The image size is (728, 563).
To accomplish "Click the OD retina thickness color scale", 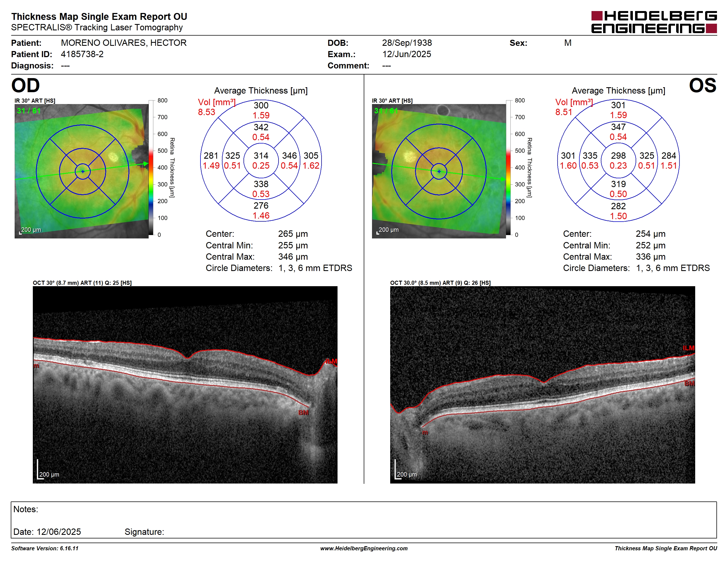I will pyautogui.click(x=151, y=168).
